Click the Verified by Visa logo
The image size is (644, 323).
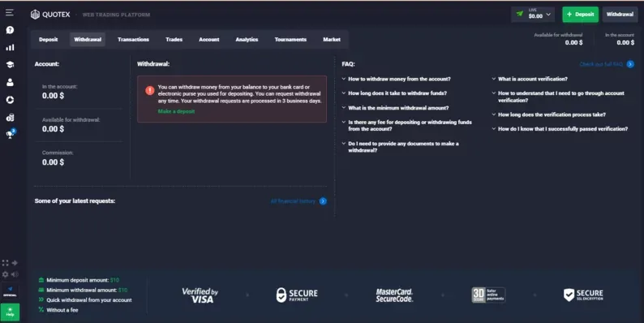200,295
